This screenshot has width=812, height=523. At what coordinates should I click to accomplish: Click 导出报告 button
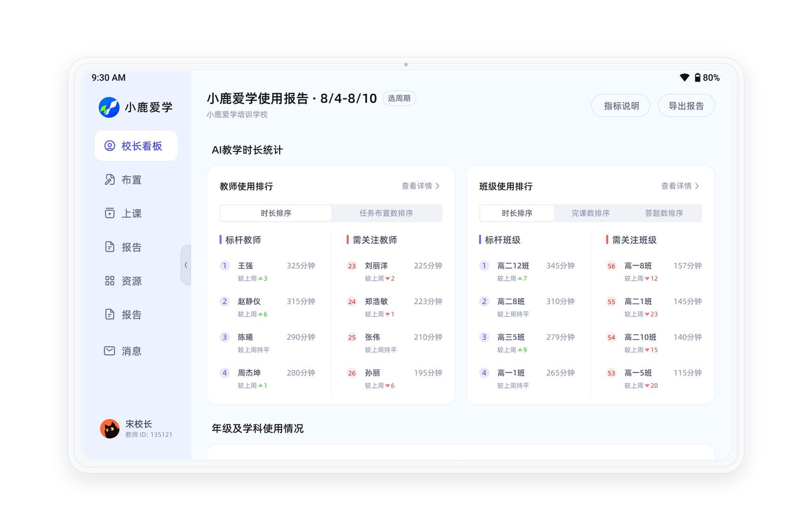point(686,106)
